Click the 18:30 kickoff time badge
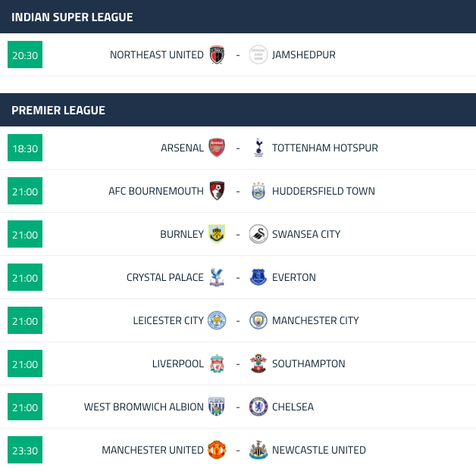Screen dimensions: 476x471 coord(25,148)
